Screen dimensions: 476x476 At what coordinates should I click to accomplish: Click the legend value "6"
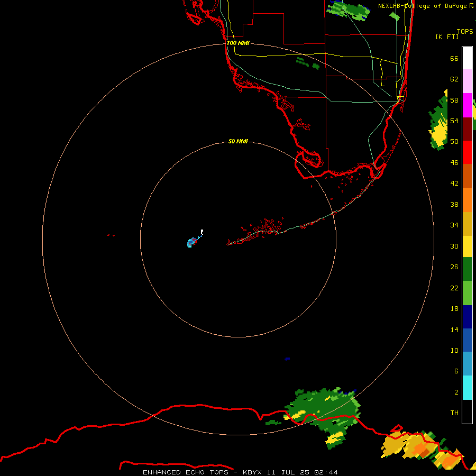click(456, 371)
